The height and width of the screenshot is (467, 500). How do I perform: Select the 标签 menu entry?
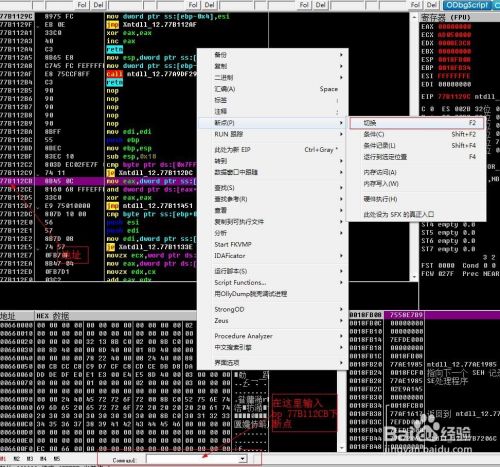pos(273,100)
